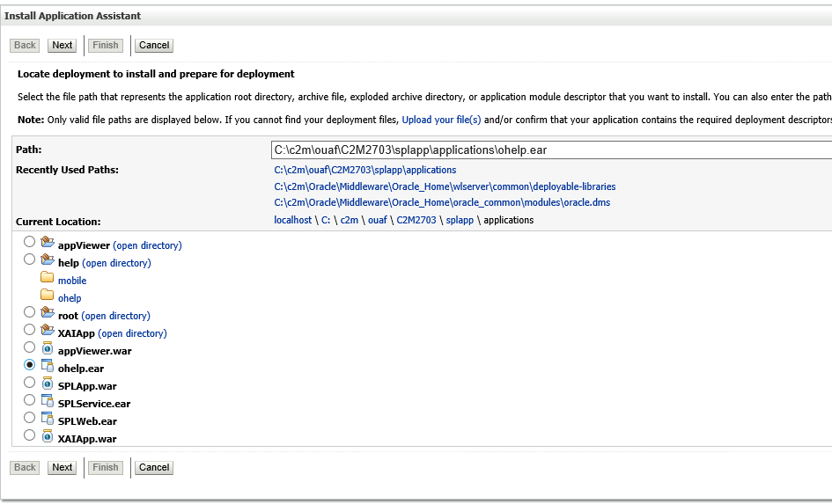Go to C2M2703 in breadcrumb path
The image size is (832, 504).
416,220
